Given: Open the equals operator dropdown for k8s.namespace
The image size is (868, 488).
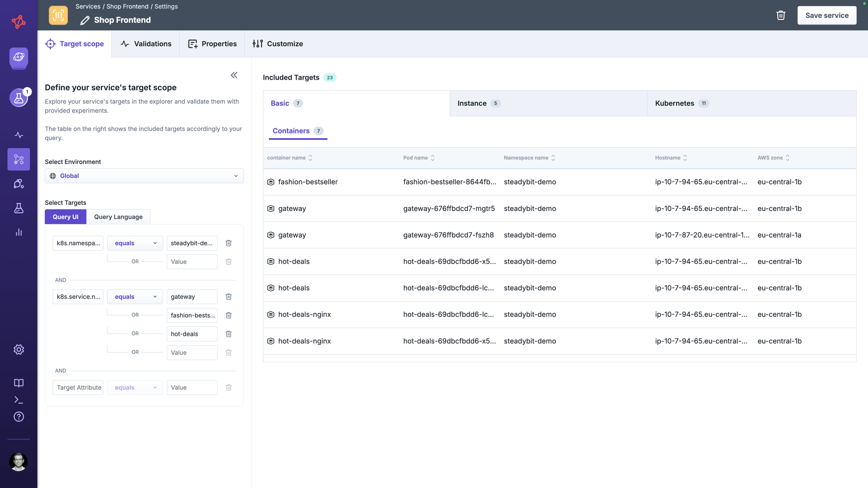Looking at the screenshot, I should (135, 243).
